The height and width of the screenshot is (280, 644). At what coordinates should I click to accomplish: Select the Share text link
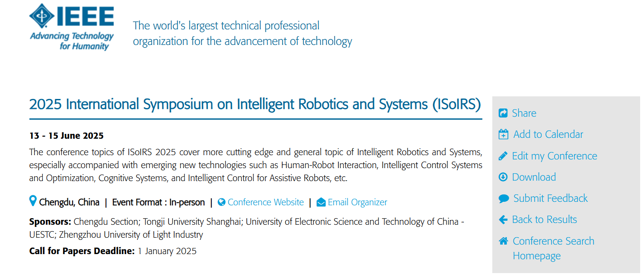point(524,113)
